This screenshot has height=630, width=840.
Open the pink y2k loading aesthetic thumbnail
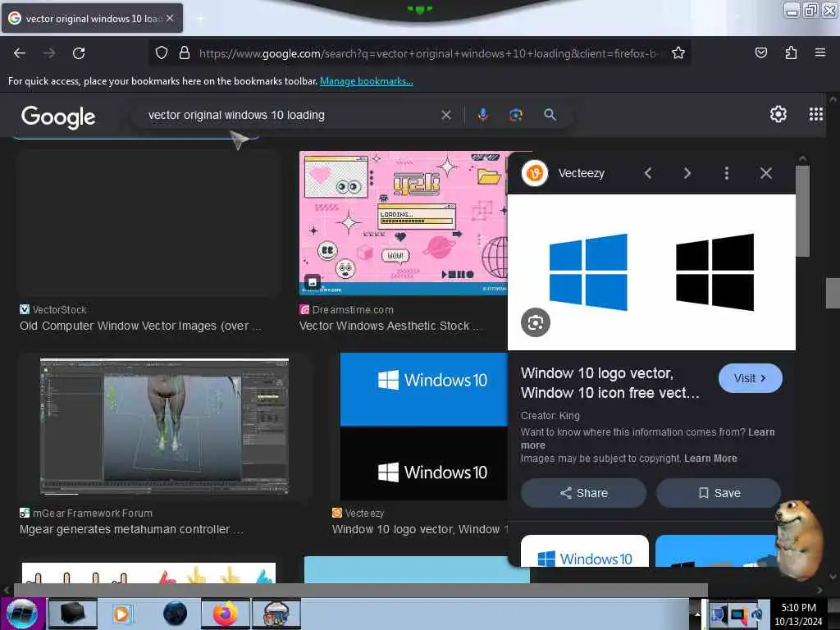pyautogui.click(x=403, y=223)
